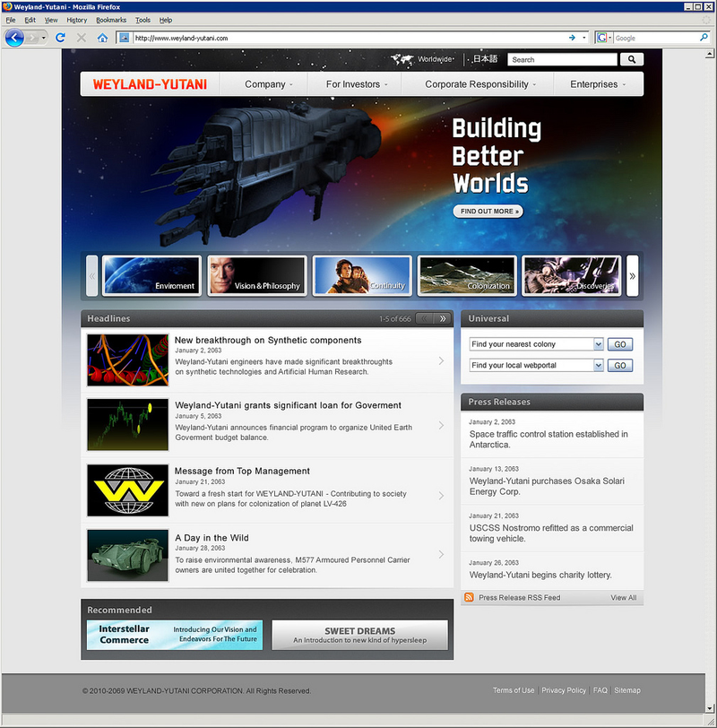Click the Stop loading X icon
This screenshot has width=717, height=728.
82,38
